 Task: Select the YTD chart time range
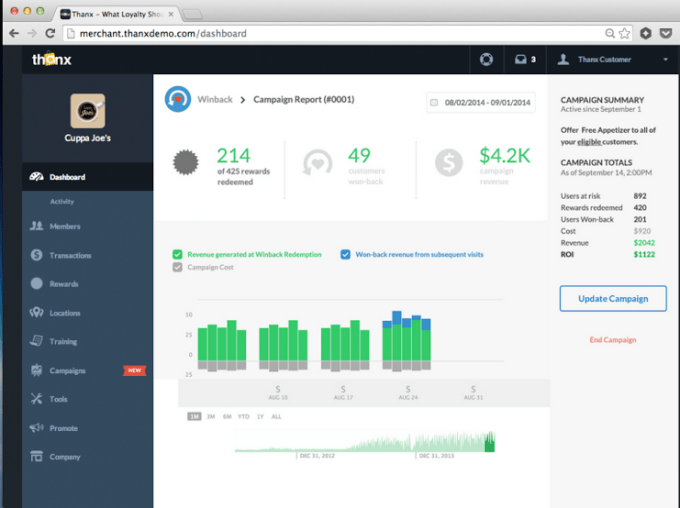click(243, 416)
